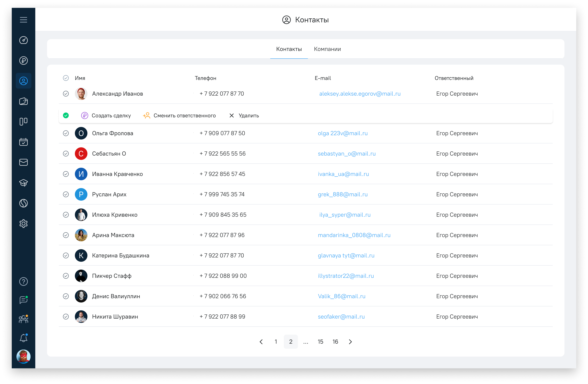Select all contacts via header checkbox
Screen dimensions: 588x384
[x=66, y=78]
